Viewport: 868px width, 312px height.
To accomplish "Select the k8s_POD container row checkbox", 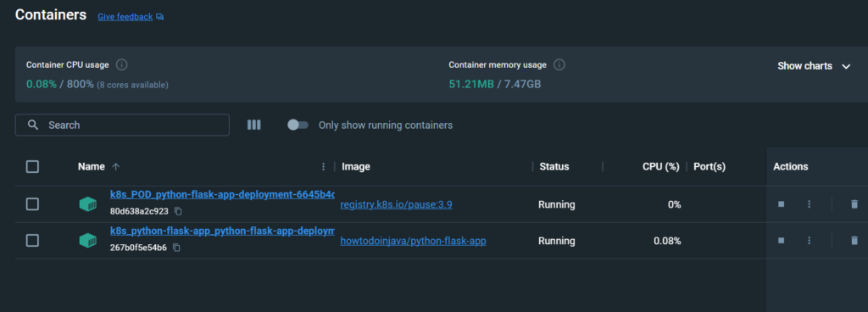I will 33,204.
